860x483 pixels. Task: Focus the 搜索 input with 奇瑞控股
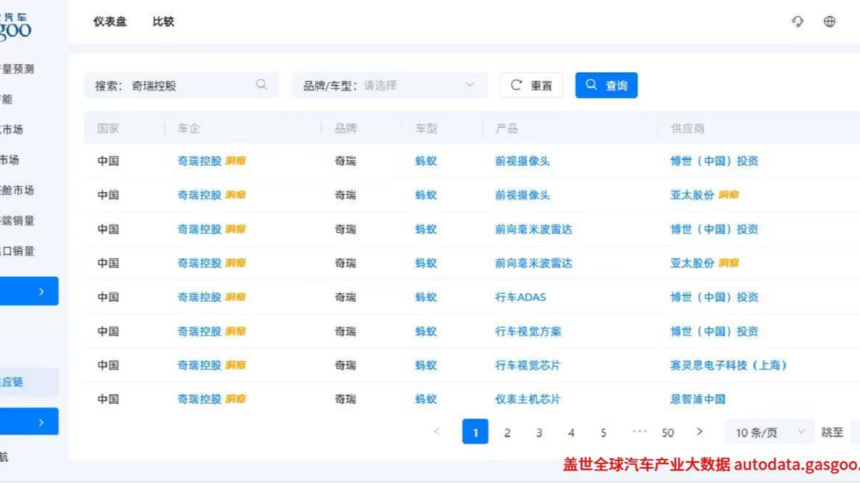(181, 86)
